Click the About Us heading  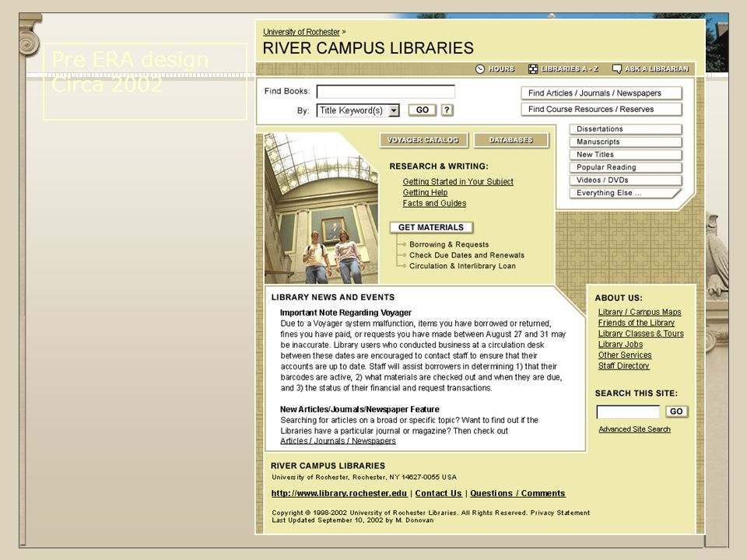coord(619,298)
